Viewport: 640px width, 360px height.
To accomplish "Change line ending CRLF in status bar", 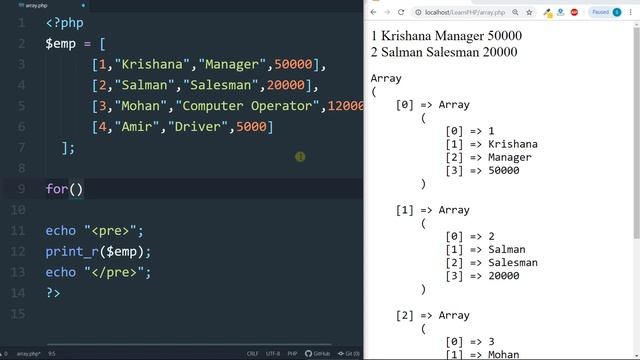I will pos(252,353).
